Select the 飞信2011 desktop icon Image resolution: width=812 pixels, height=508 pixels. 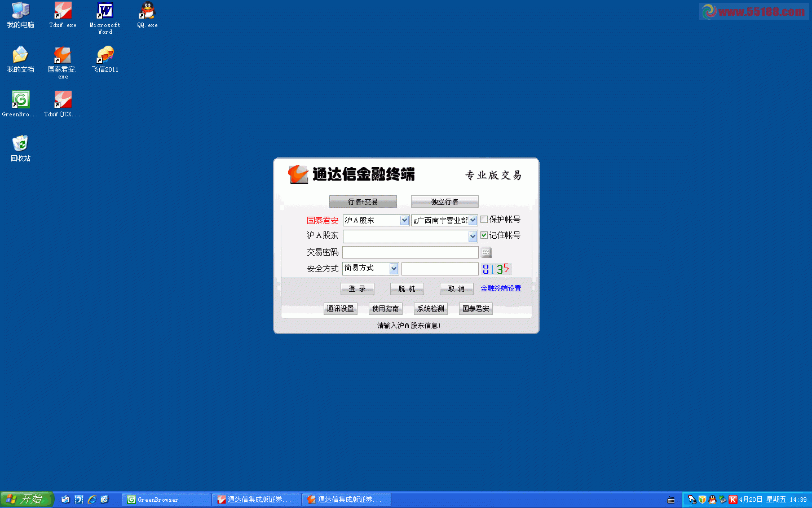click(105, 60)
